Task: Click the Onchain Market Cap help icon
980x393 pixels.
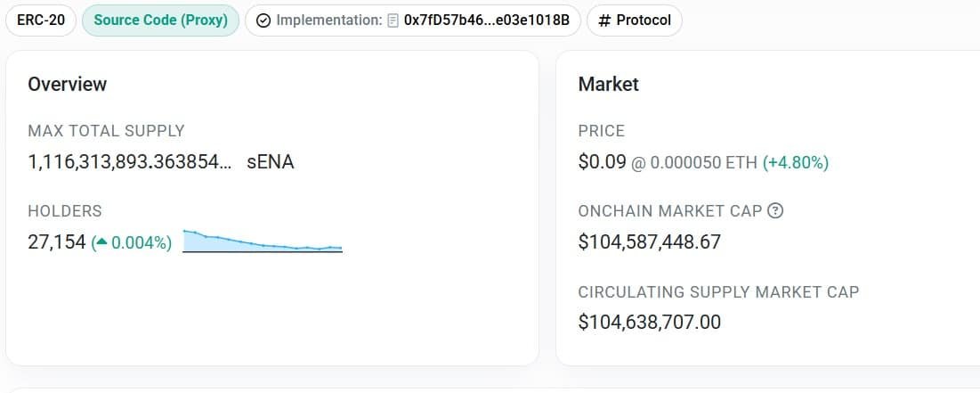Action: tap(775, 211)
